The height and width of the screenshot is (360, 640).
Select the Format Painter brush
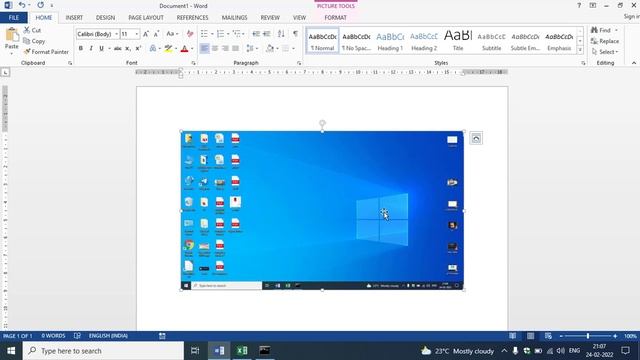pyautogui.click(x=46, y=52)
